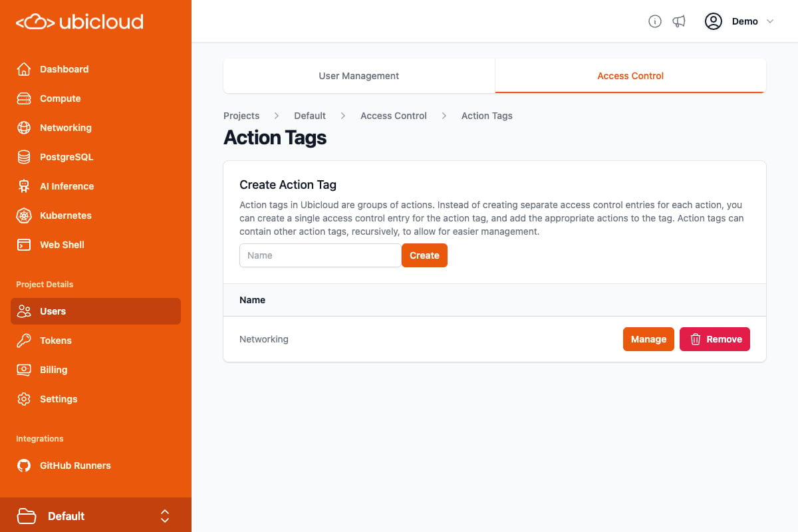Click the Networking tag name text

click(x=264, y=339)
